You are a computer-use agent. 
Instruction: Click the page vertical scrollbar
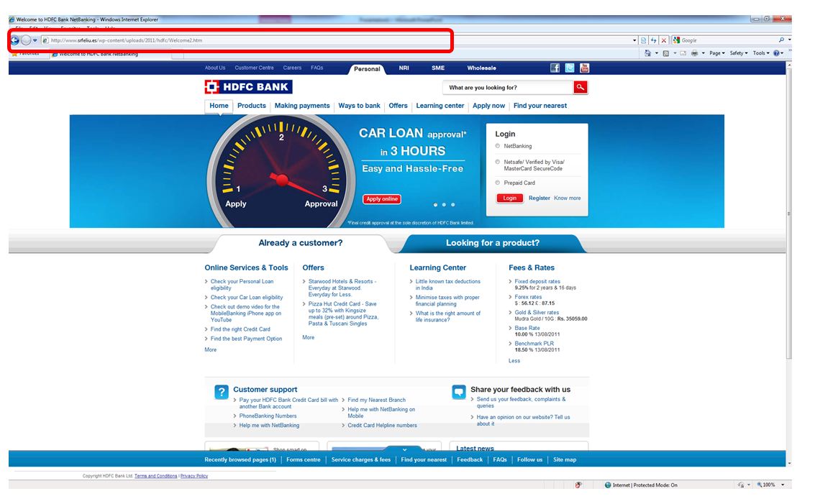(789, 213)
